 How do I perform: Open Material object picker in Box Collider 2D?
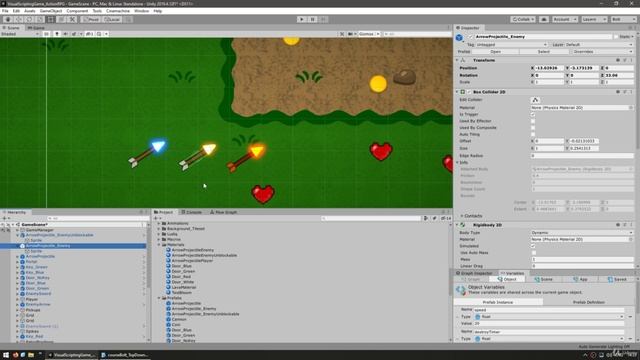coord(631,108)
